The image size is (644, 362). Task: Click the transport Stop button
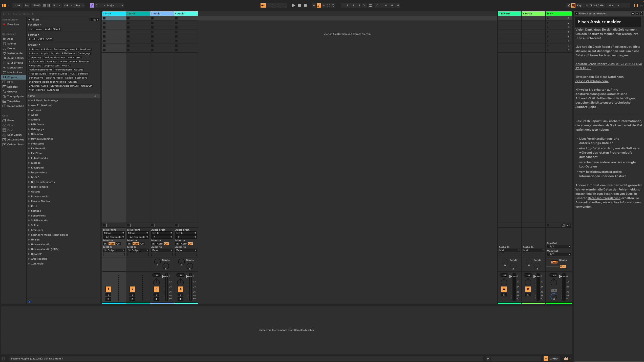pyautogui.click(x=299, y=5)
